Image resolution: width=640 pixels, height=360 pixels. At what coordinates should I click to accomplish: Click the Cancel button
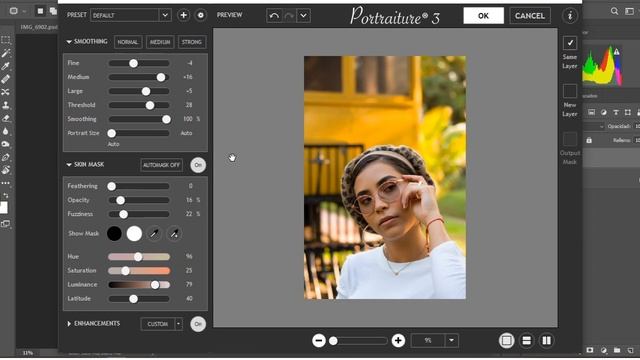(529, 16)
